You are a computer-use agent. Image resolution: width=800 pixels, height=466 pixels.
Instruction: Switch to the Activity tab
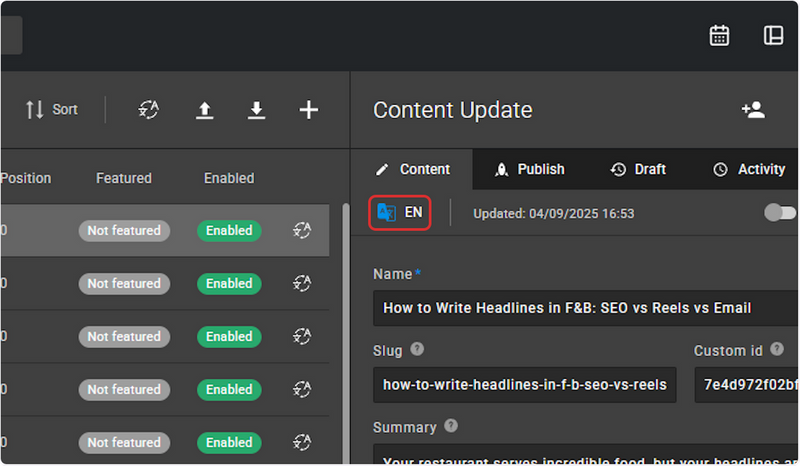point(749,169)
